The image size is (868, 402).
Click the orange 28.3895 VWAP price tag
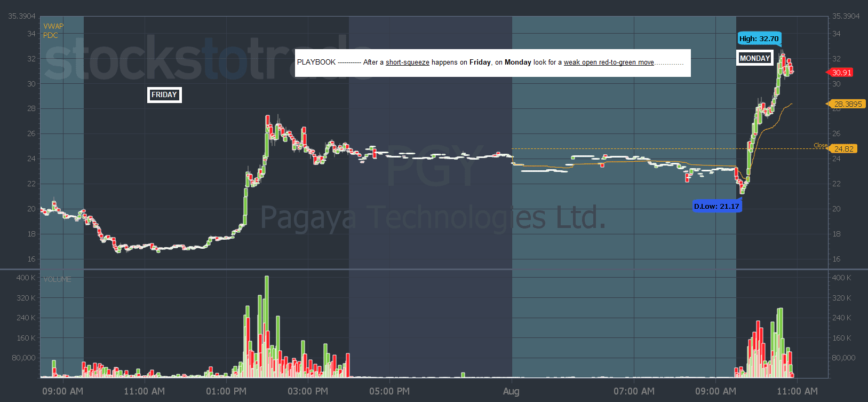click(x=846, y=104)
